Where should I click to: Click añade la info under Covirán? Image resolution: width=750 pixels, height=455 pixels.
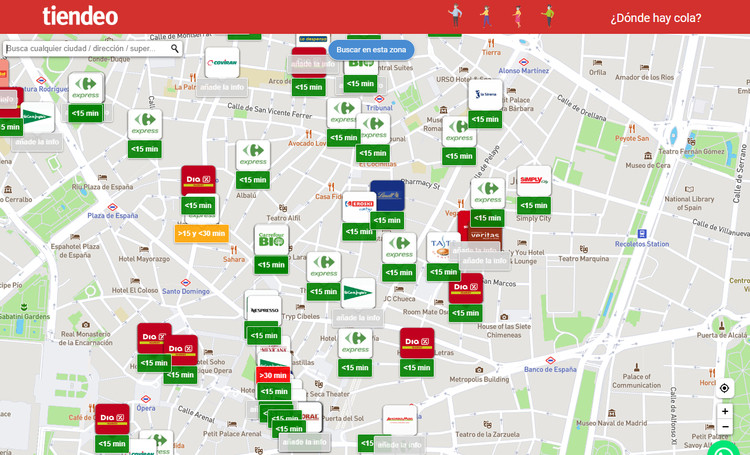tap(222, 88)
